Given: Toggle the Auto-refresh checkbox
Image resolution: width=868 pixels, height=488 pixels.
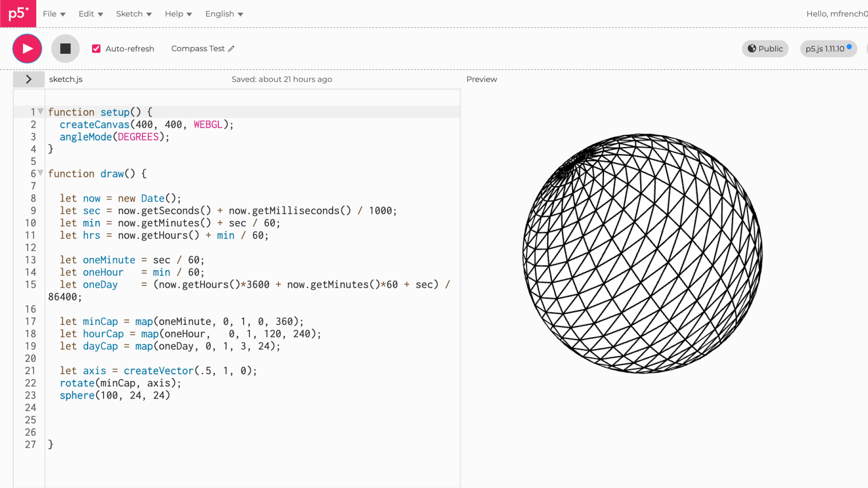Looking at the screenshot, I should point(96,49).
